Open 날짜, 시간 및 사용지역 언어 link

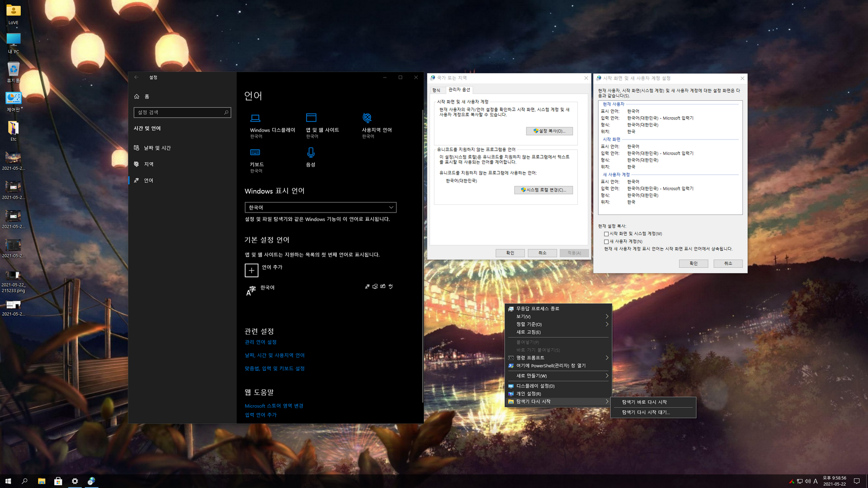pyautogui.click(x=275, y=355)
